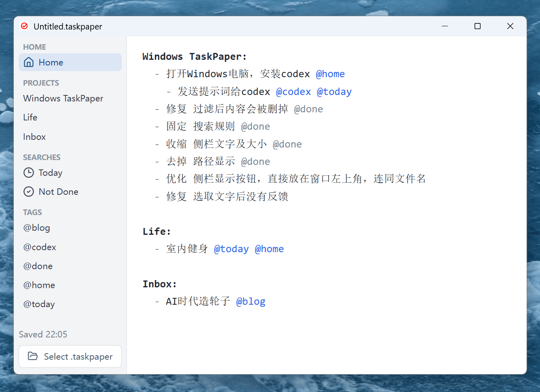Click the task text AI时代造轮子
540x392 pixels.
[x=198, y=301]
